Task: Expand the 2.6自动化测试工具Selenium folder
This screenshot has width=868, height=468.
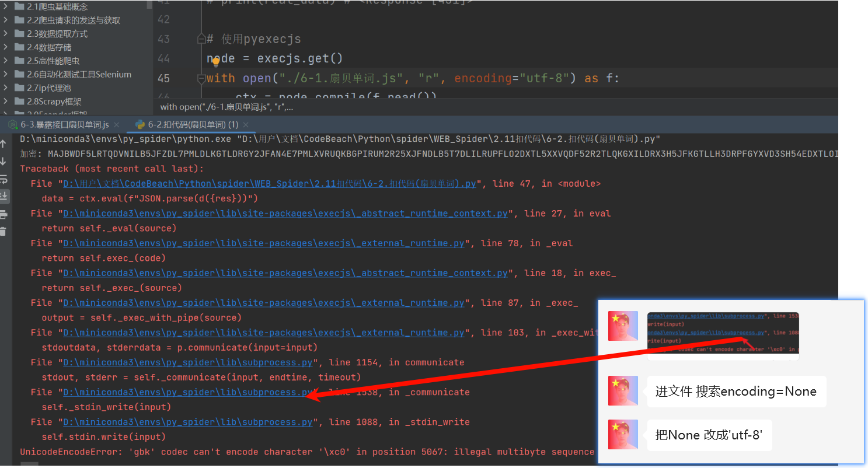Action: coord(5,74)
